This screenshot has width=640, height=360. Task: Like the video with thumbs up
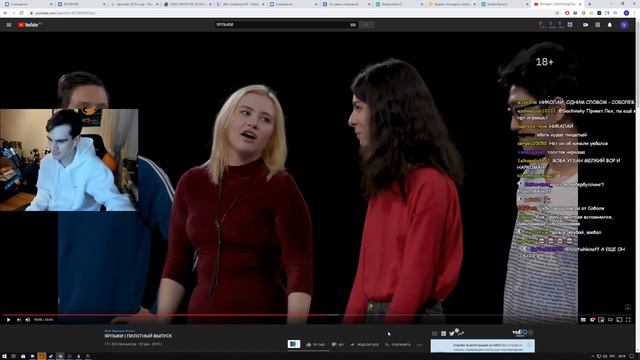pyautogui.click(x=316, y=344)
